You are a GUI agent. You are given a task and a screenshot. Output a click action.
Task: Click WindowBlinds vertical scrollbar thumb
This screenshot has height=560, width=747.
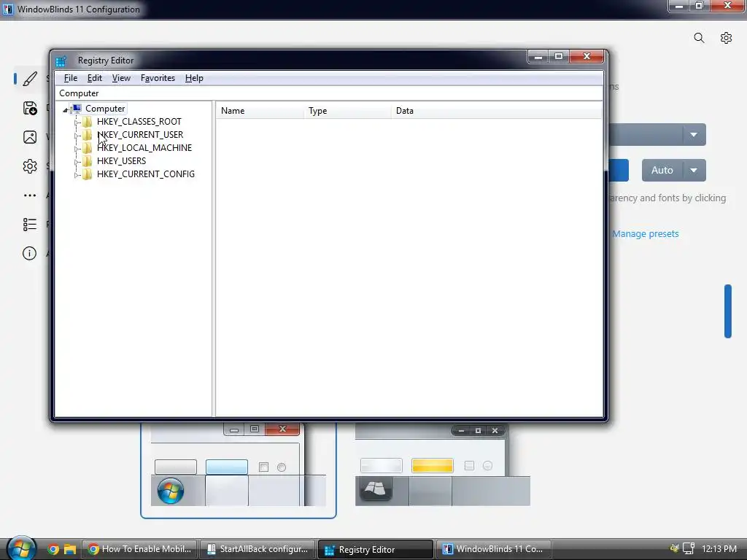(728, 311)
